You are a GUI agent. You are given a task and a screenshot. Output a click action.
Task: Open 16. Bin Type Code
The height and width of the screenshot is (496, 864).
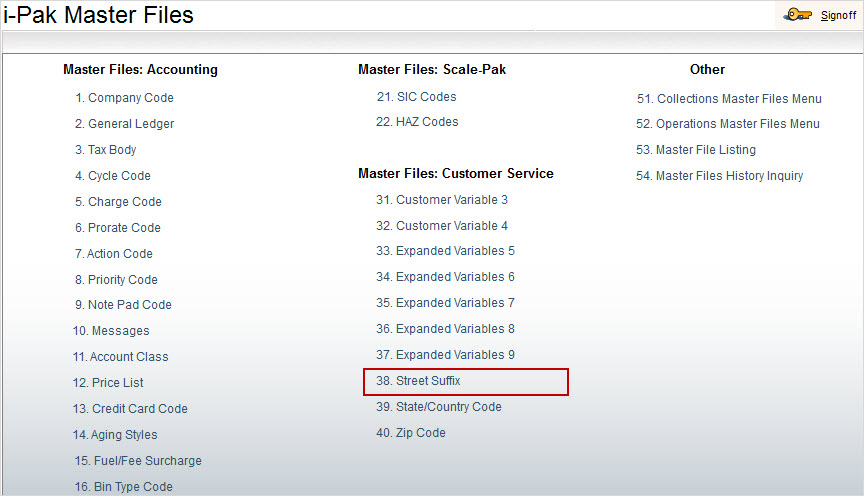(x=123, y=487)
